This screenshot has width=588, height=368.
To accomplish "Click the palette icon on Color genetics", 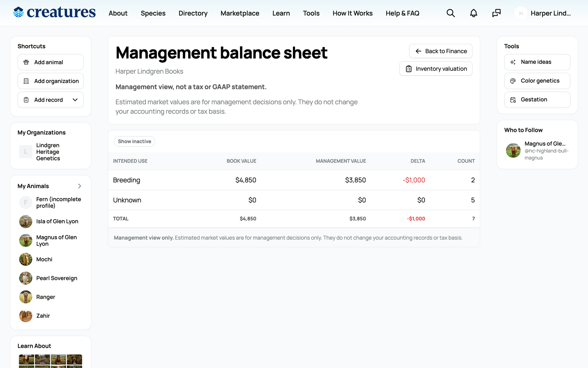I will 513,81.
